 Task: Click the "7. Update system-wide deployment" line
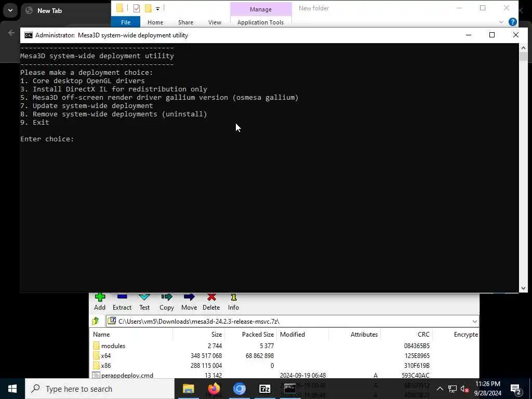coord(87,105)
